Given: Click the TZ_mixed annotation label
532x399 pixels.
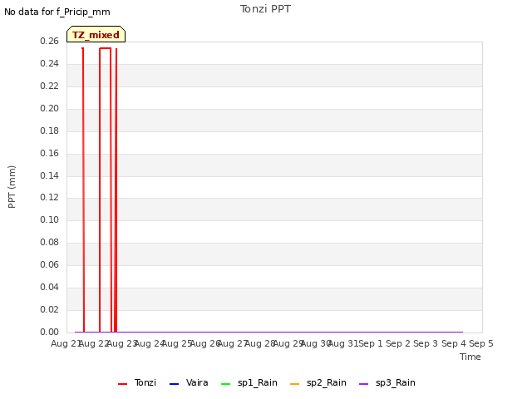Looking at the screenshot, I should [96, 34].
